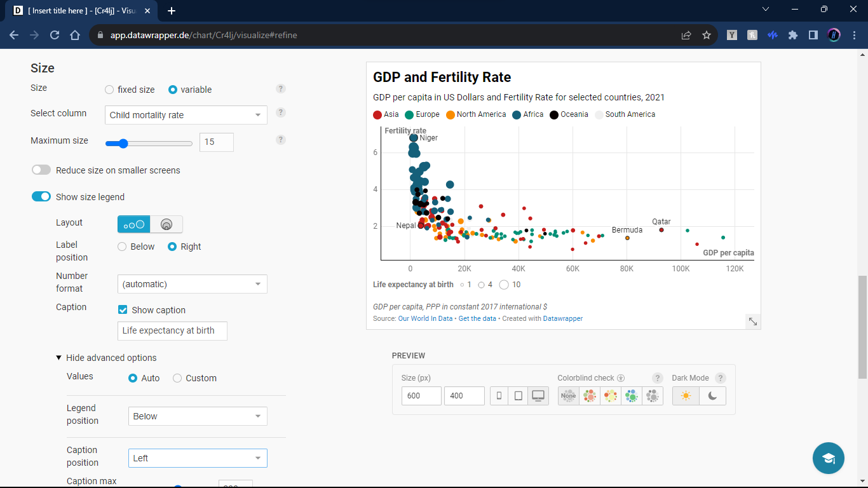
Task: Uncheck the Show caption checkbox
Action: pos(123,310)
